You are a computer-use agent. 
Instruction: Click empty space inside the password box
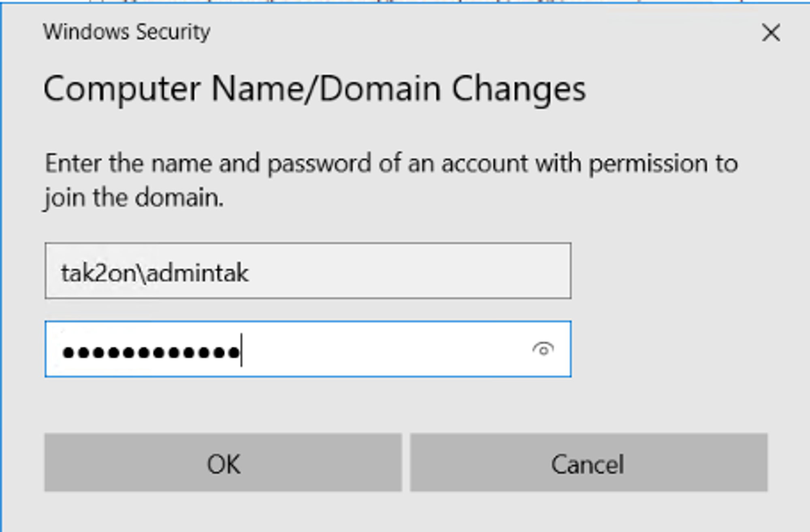pyautogui.click(x=385, y=349)
